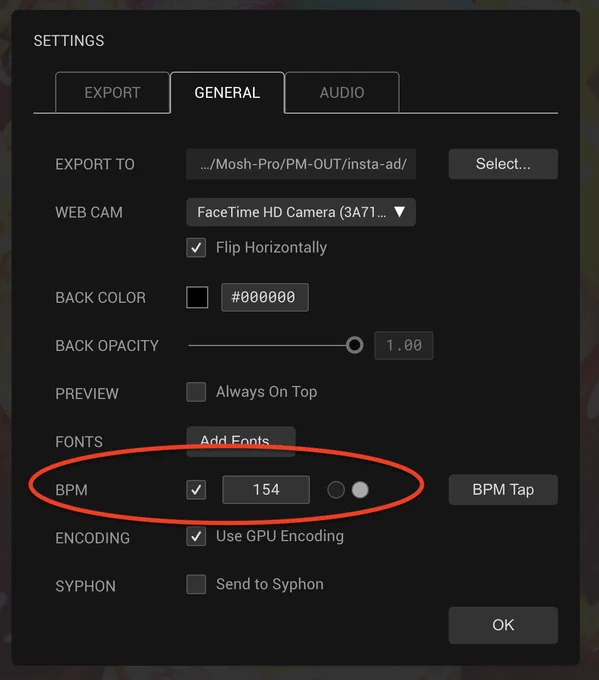Click the EXPORT TO label
Image resolution: width=599 pixels, height=680 pixels.
[x=95, y=164]
